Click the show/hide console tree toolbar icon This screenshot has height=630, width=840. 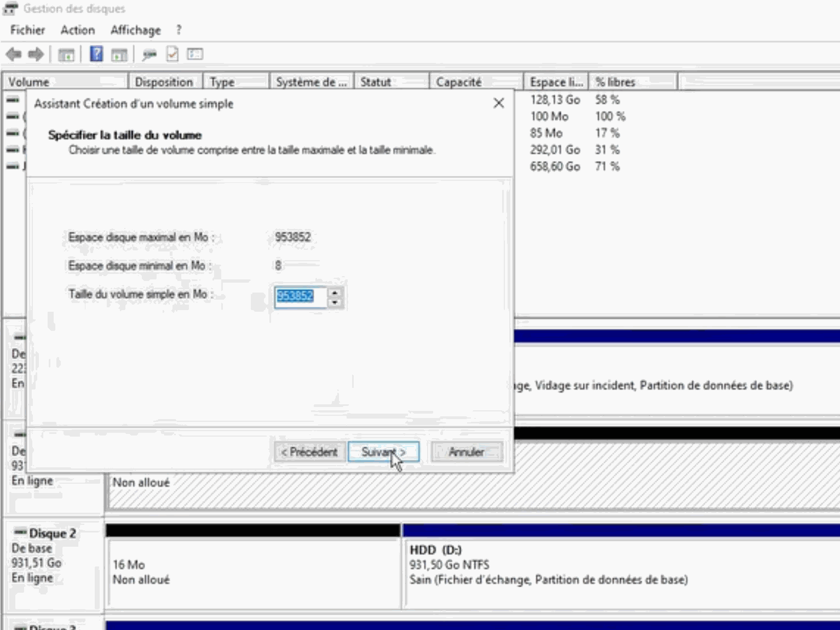point(66,54)
